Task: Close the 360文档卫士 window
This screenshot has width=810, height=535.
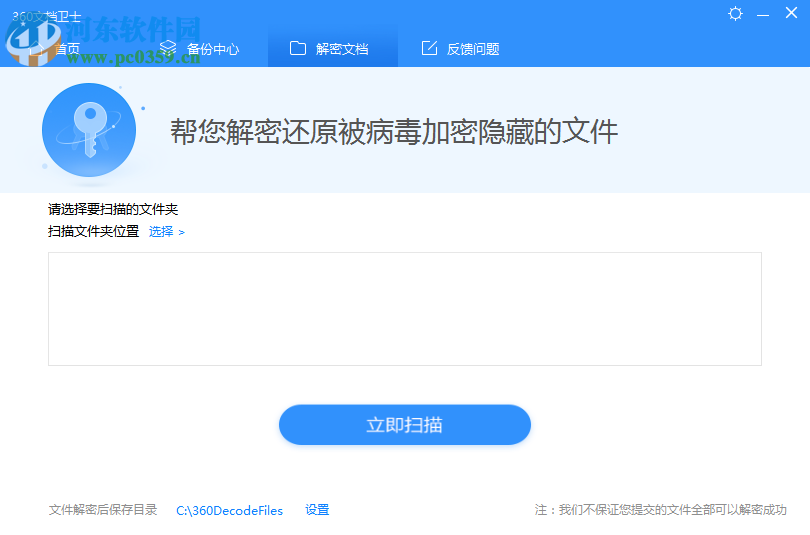Action: click(x=791, y=13)
